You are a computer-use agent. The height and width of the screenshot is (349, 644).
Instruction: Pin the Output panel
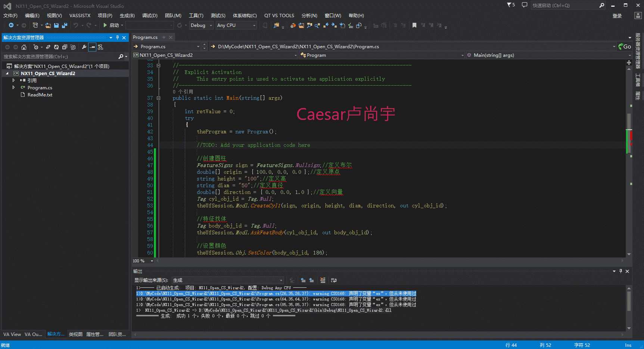click(620, 271)
